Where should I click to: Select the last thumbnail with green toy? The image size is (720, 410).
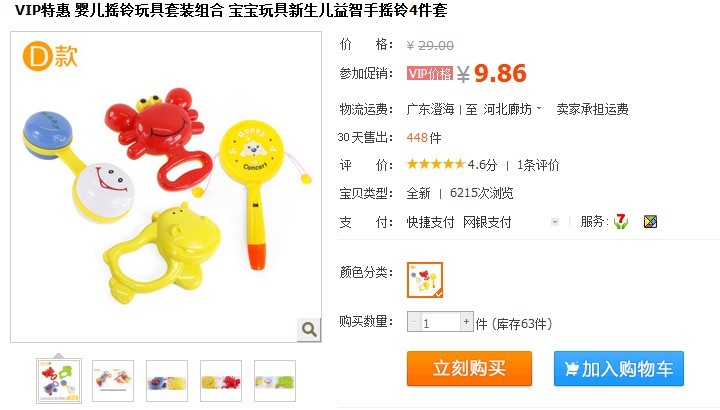pos(275,381)
